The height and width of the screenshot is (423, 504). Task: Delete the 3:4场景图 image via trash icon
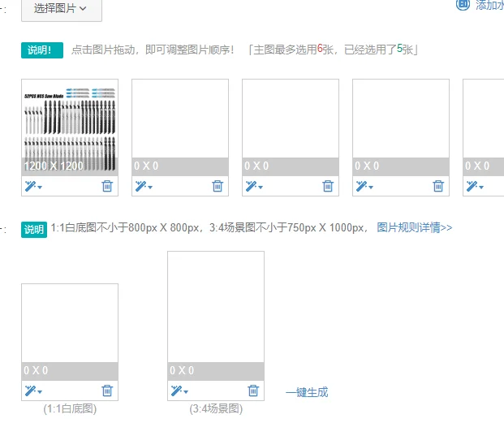click(x=253, y=391)
